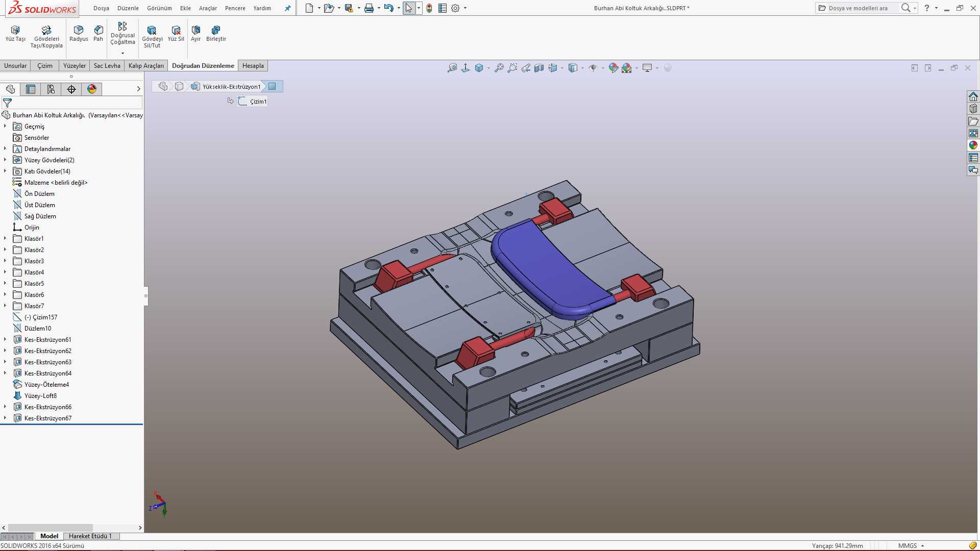Open the Doğrusal Çoğaltma dropdown arrow

click(122, 53)
